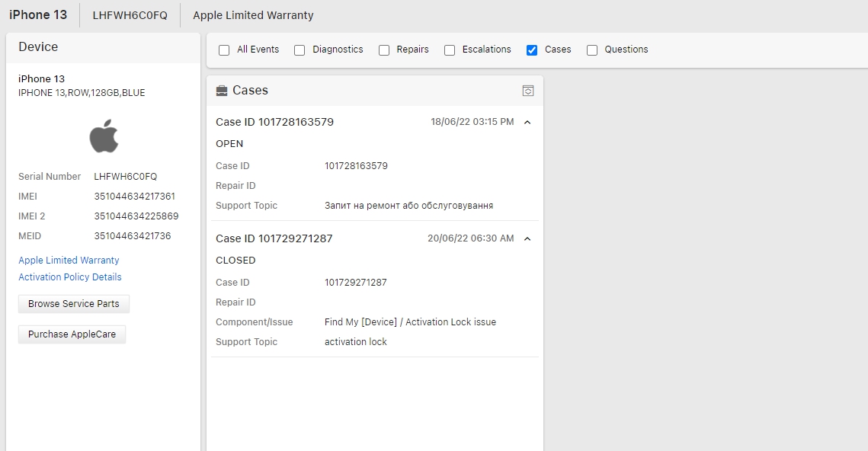
Task: Select the IMEI value 351044634217361
Action: tap(135, 197)
